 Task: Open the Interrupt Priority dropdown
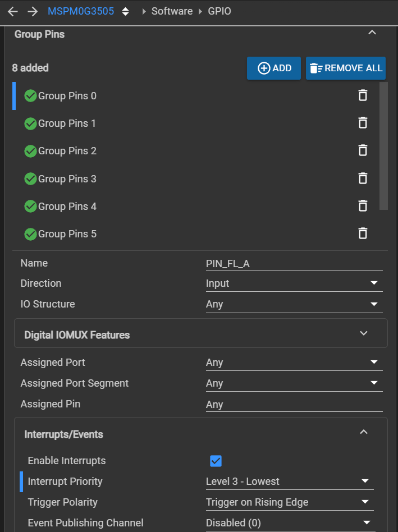(290, 482)
